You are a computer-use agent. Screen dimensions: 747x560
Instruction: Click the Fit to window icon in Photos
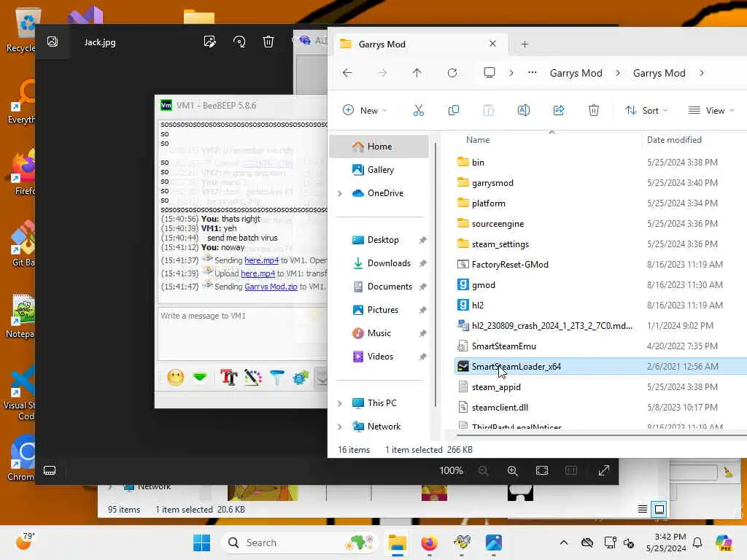[542, 470]
